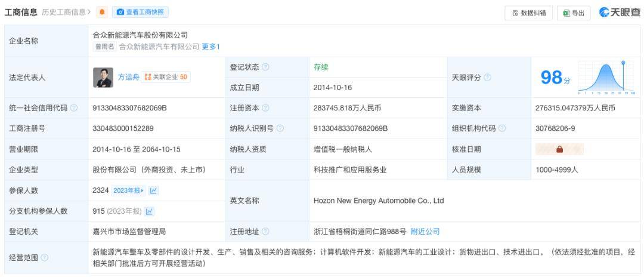644x277 pixels.
Task: Open legal representative photo thumbnail
Action: [x=103, y=77]
